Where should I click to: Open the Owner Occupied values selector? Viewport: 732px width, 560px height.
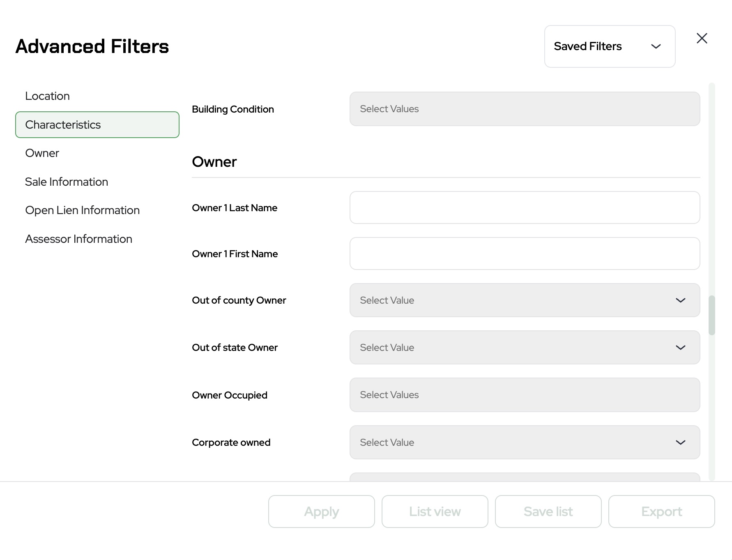525,395
